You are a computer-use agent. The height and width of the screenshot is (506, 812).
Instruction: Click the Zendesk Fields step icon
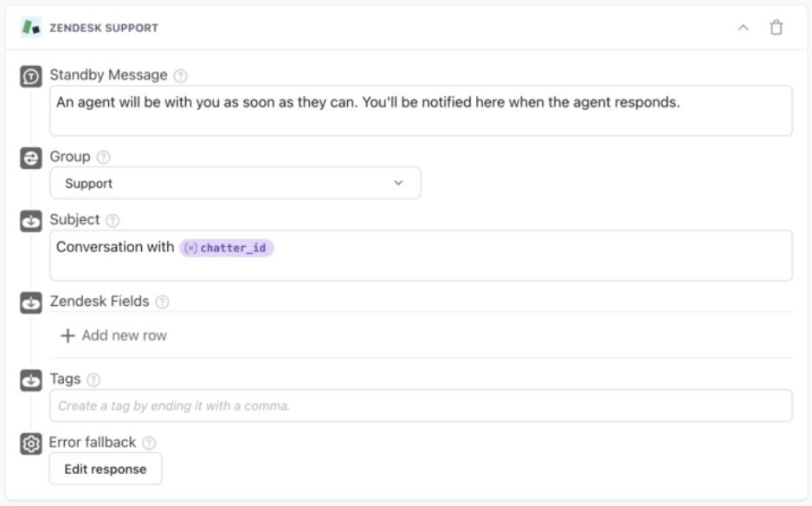pos(31,303)
